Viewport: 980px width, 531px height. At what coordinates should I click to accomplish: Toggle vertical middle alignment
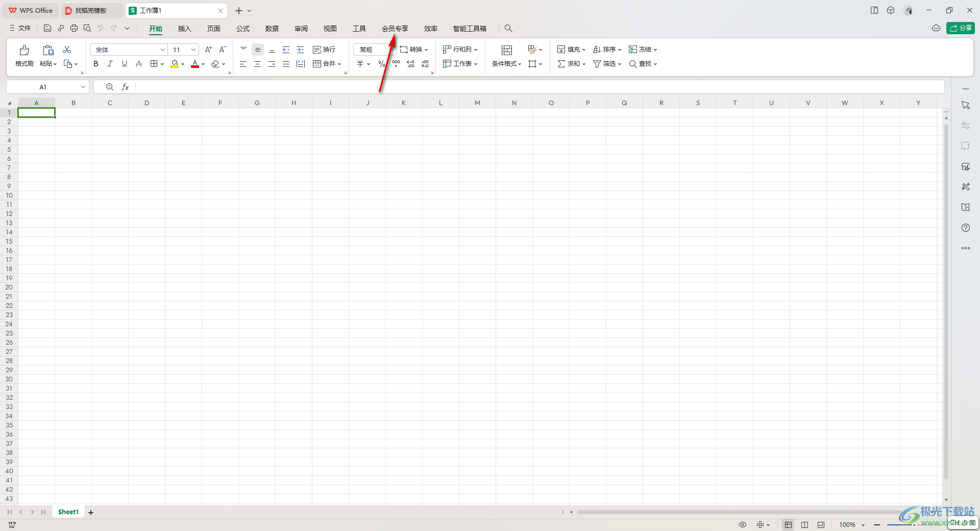[258, 50]
